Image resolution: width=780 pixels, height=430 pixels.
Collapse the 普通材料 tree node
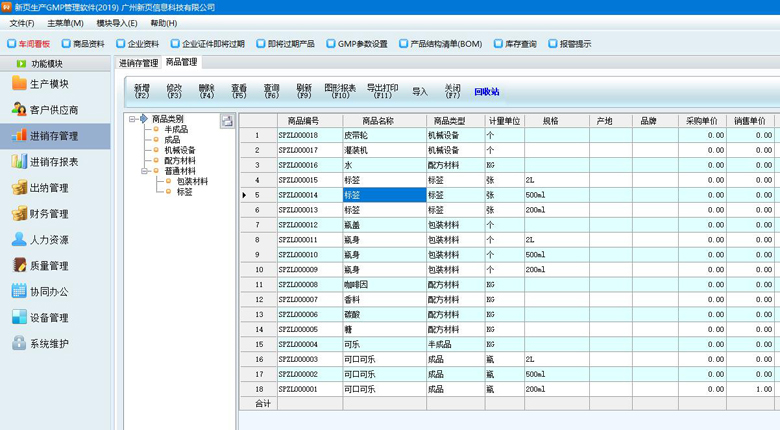coord(144,171)
